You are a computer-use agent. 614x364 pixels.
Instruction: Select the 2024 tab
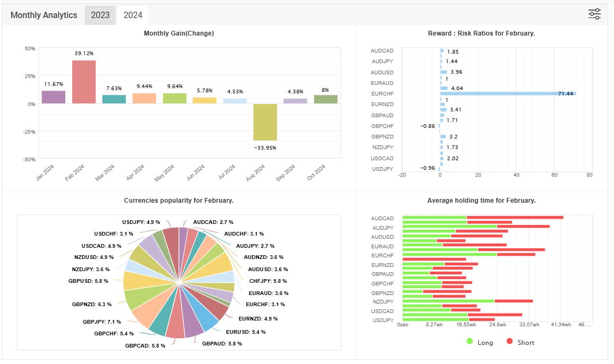tap(133, 15)
